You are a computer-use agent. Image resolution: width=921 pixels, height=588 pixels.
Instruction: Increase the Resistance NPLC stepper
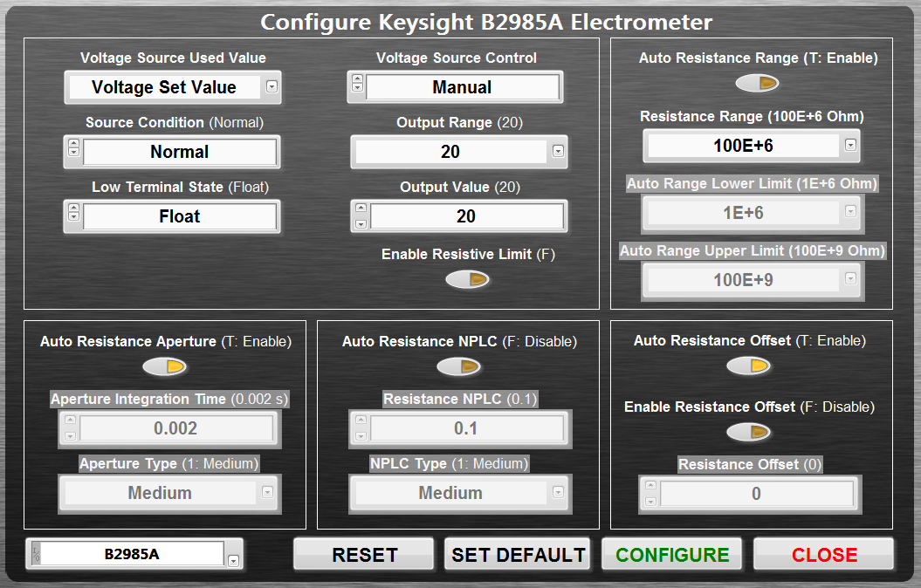coord(361,420)
